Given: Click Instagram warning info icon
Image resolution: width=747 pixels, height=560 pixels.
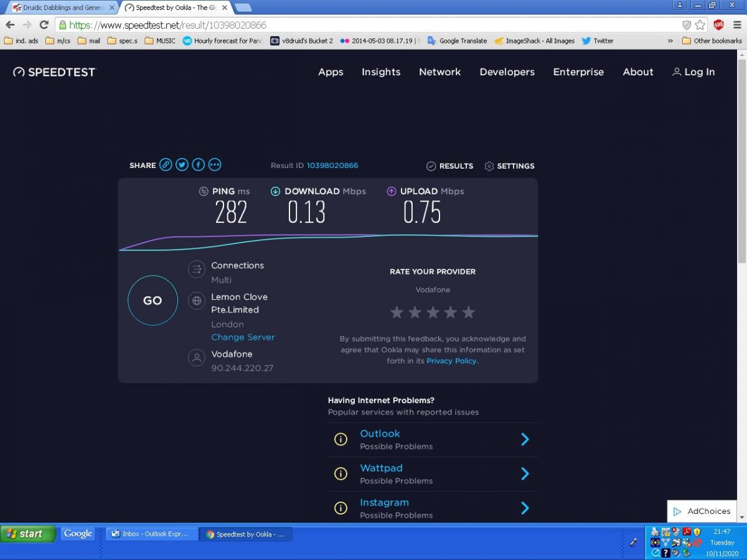Looking at the screenshot, I should click(341, 508).
